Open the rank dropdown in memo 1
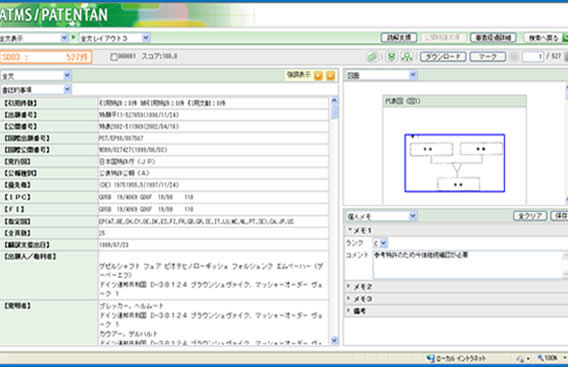The width and height of the screenshot is (568, 367). coord(380,243)
